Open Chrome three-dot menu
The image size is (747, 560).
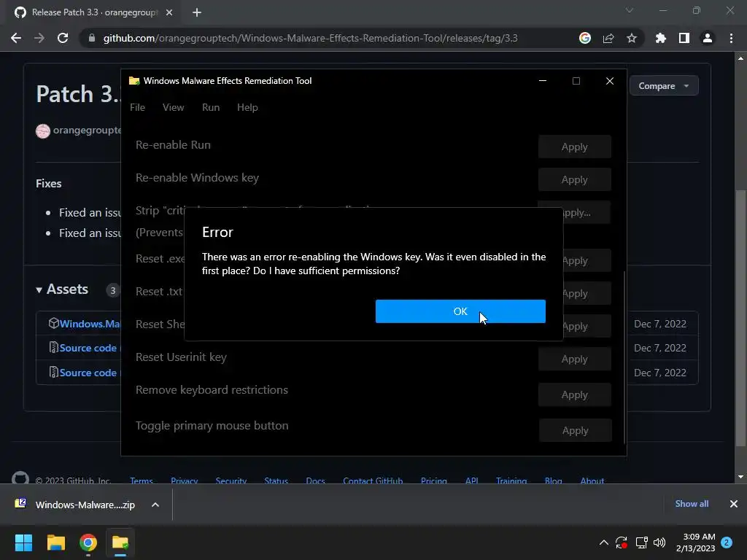(731, 38)
